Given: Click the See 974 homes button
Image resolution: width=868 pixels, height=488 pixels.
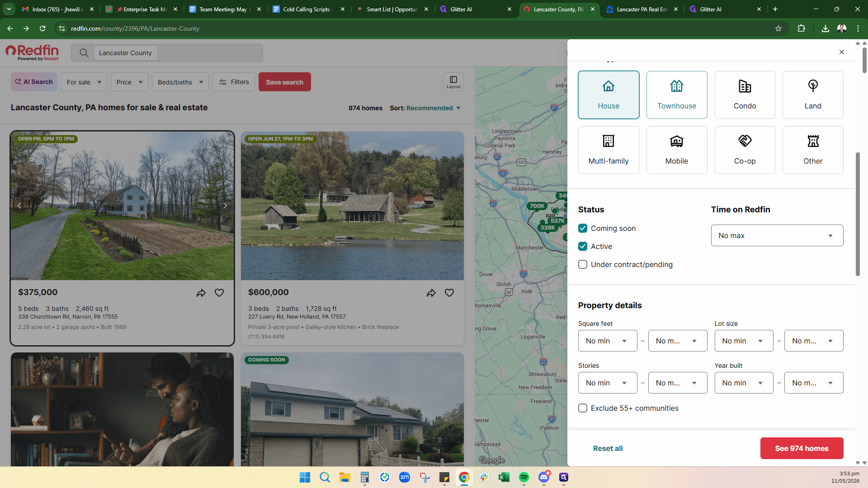Looking at the screenshot, I should click(802, 448).
